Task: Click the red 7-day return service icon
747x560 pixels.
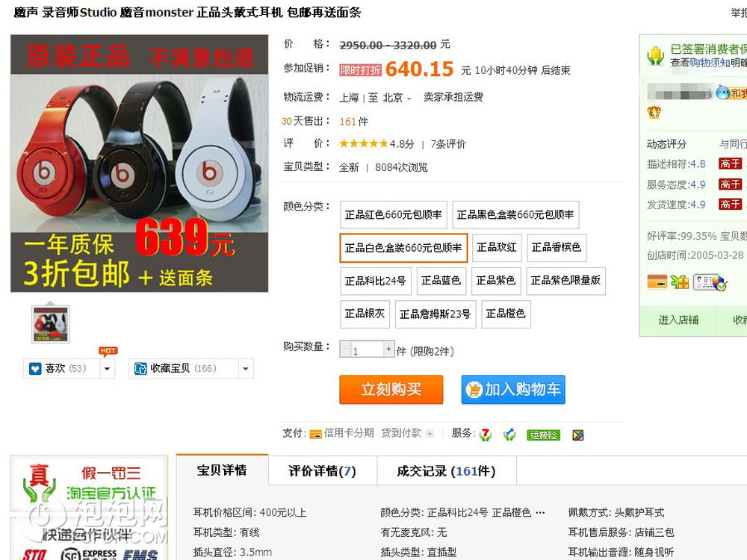Action: [x=485, y=435]
